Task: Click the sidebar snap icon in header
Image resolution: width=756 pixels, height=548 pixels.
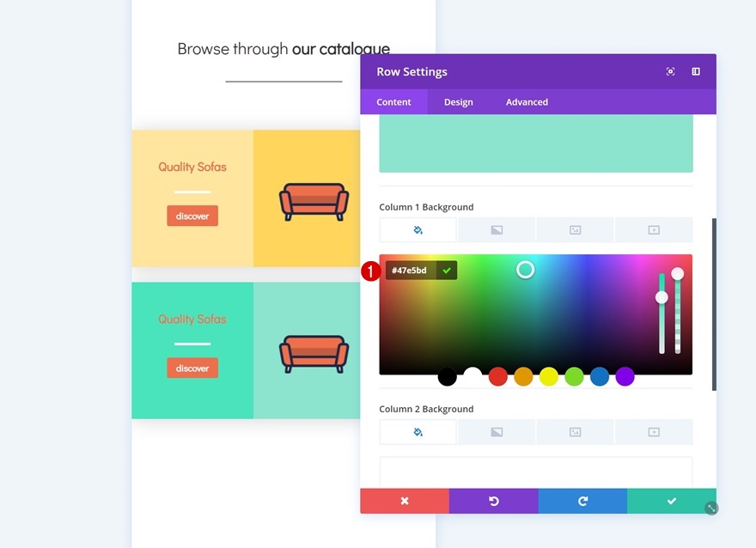Action: [x=696, y=71]
